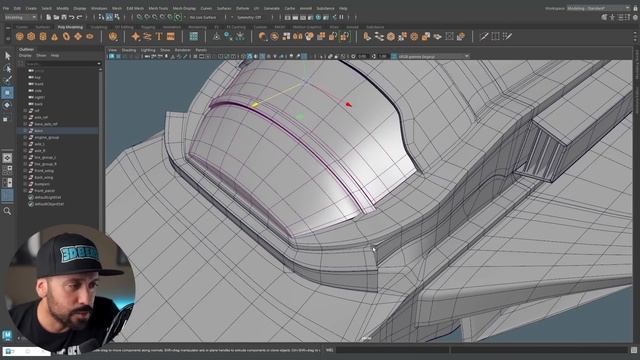Image resolution: width=640 pixels, height=360 pixels.
Task: Activate the Paint Selection tool
Action: point(7,80)
